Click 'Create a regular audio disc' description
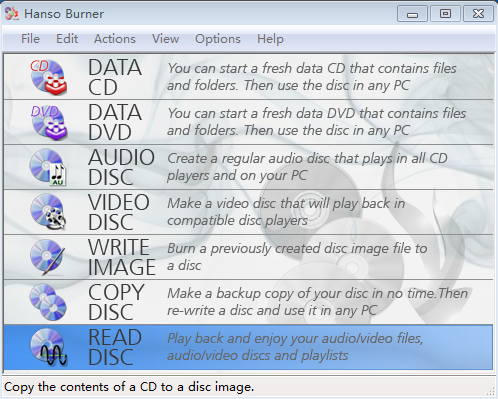Screen dimensions: 498x399 [x=307, y=167]
